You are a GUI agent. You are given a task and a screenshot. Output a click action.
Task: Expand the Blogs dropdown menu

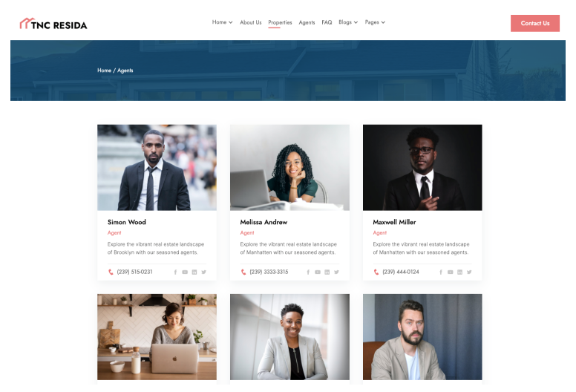point(348,22)
